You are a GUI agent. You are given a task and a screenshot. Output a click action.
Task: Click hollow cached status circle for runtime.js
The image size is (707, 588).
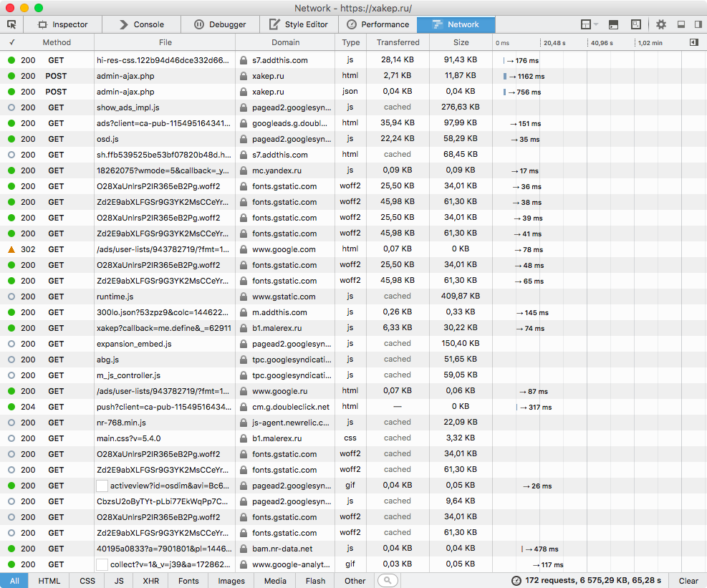pos(11,297)
